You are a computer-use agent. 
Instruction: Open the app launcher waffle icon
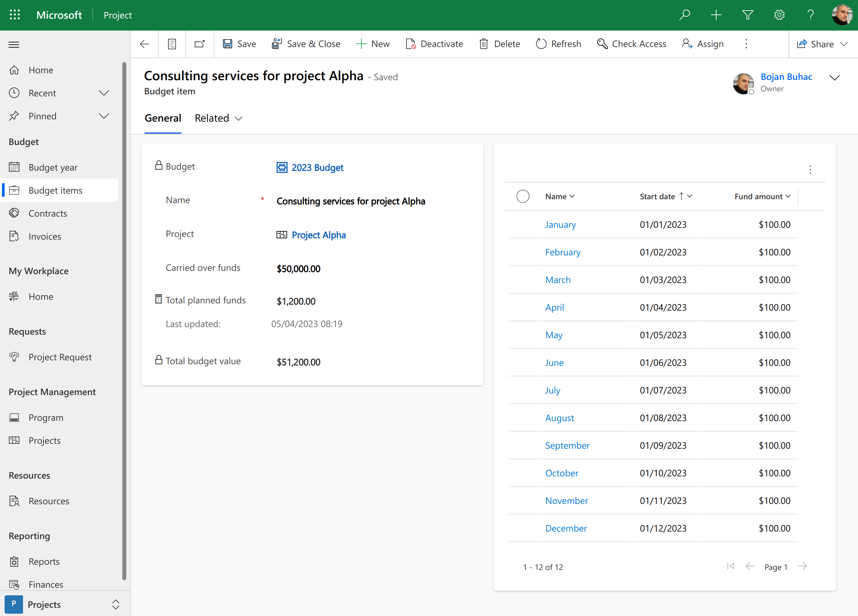[x=15, y=15]
